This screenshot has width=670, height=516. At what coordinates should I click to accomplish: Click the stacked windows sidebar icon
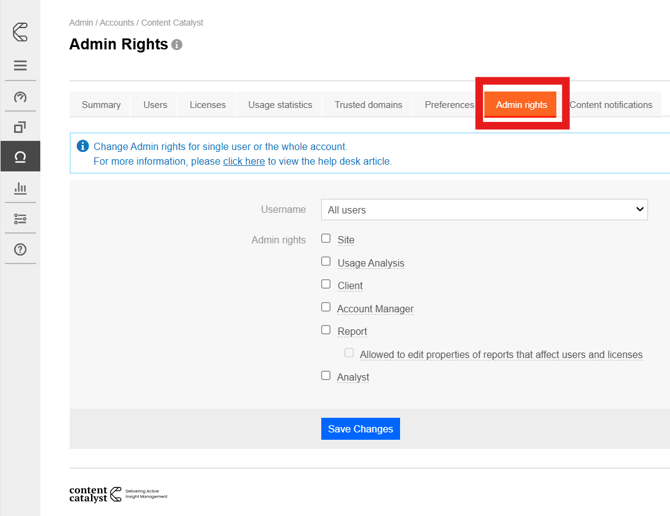20,127
